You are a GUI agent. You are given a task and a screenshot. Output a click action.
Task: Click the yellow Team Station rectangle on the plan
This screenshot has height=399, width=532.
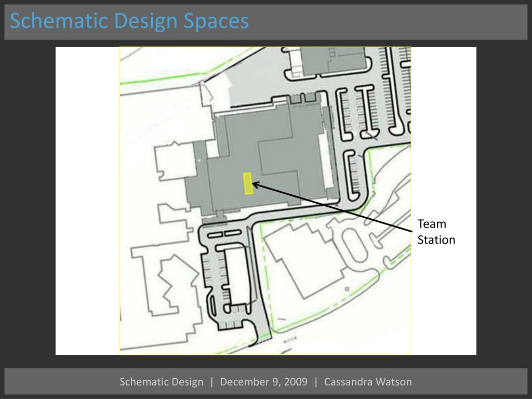[x=248, y=183]
